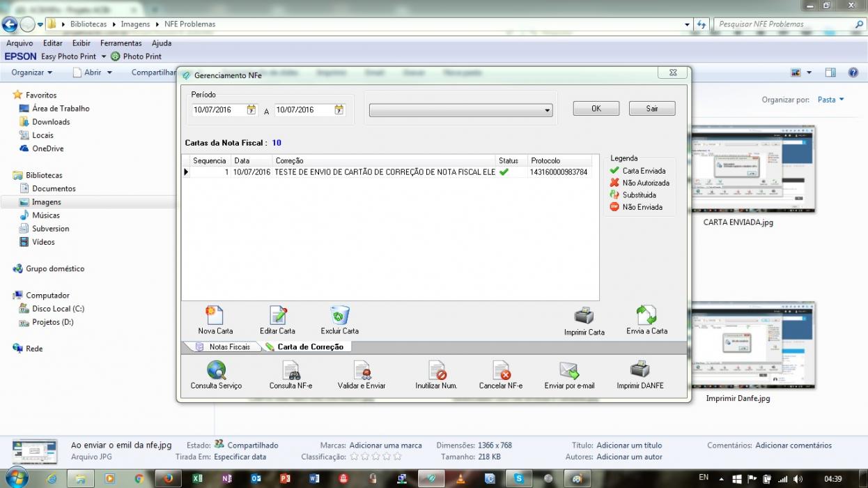Select Área de Trabalho in Favoritos
The image size is (868, 488).
(61, 109)
